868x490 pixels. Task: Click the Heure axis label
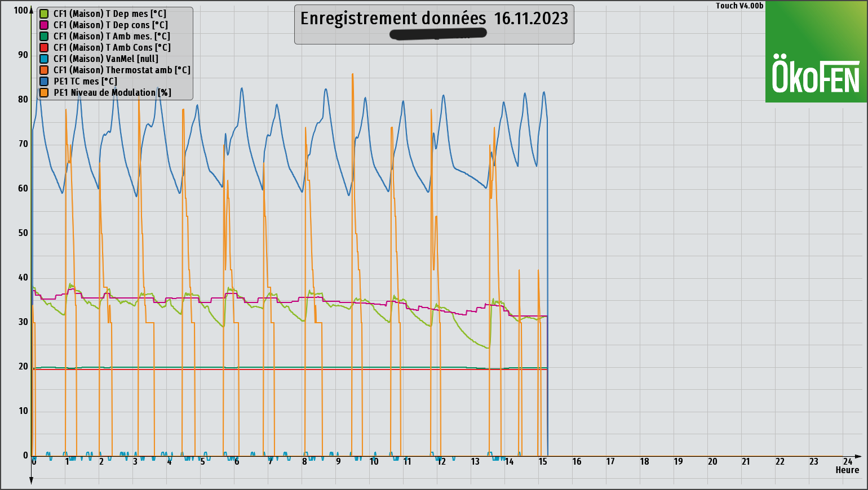coord(847,470)
